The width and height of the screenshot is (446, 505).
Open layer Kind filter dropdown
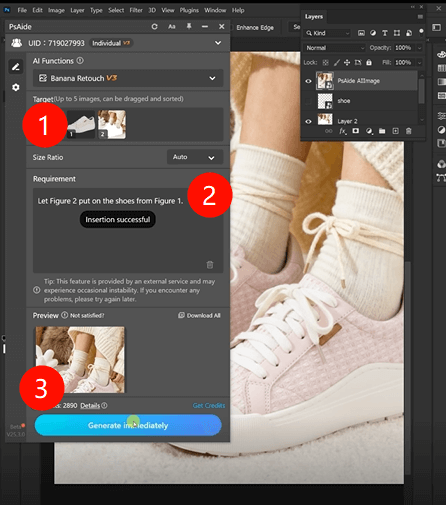[x=327, y=33]
